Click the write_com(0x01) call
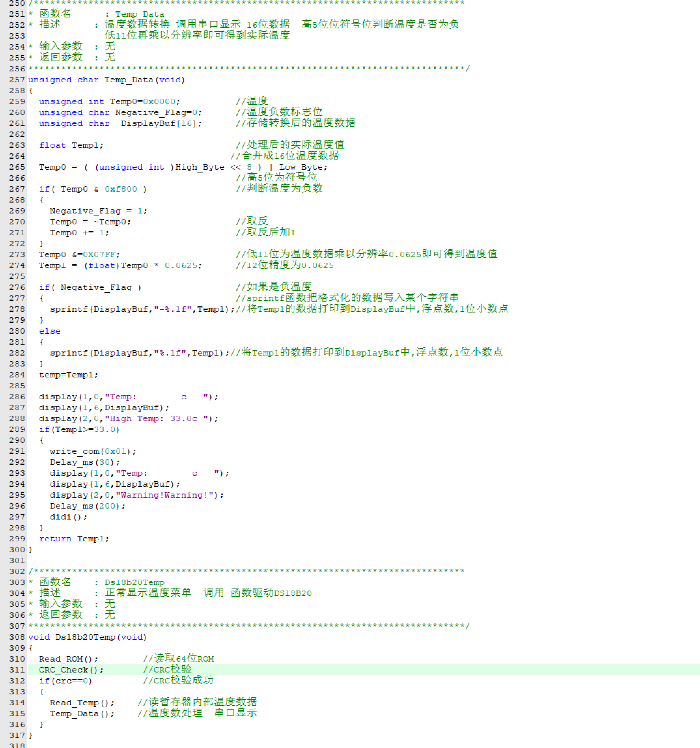This screenshot has height=748, width=700. tap(93, 451)
